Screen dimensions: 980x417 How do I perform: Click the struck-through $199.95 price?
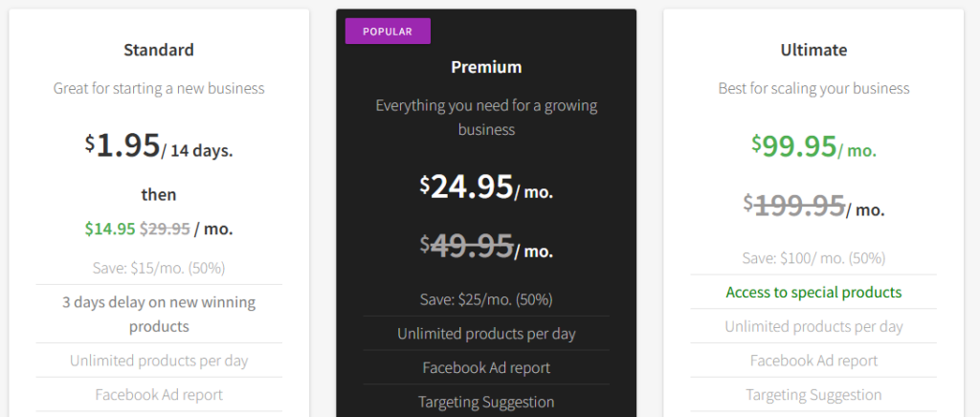point(793,206)
